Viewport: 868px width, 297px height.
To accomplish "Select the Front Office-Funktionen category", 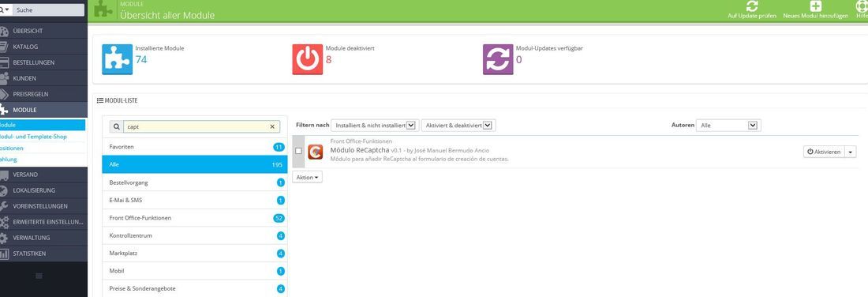I will pos(195,218).
